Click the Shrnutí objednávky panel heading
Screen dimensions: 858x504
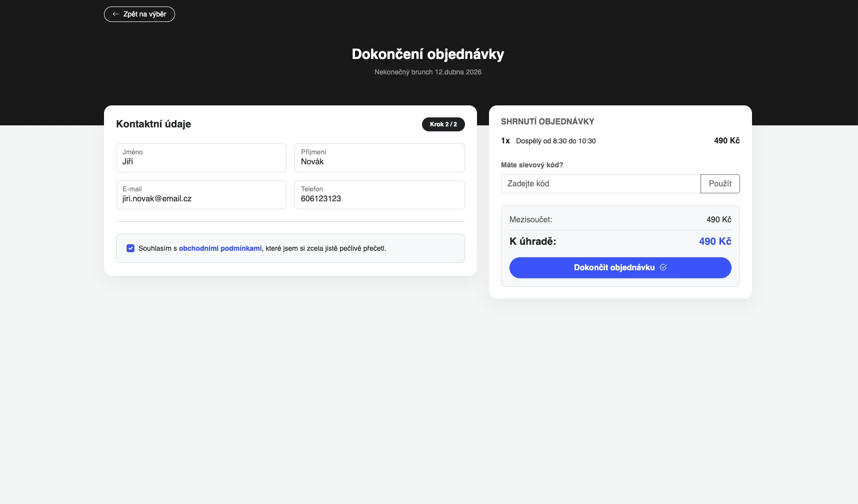(547, 121)
